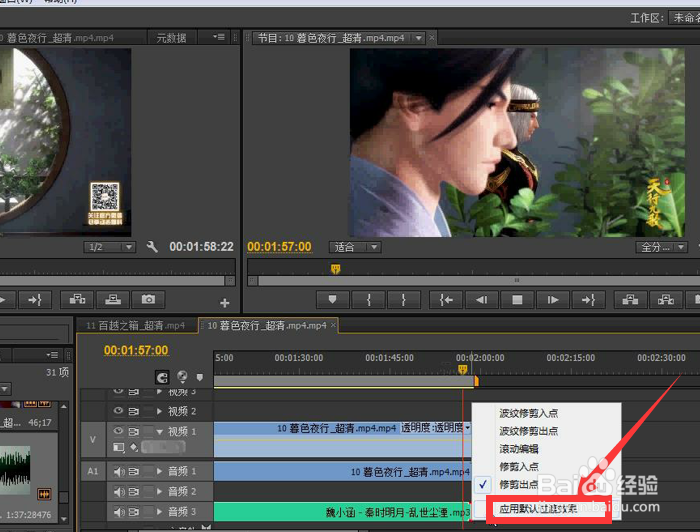700x532 pixels.
Task: Toggle timeline snap magnet icon
Action: tap(162, 378)
